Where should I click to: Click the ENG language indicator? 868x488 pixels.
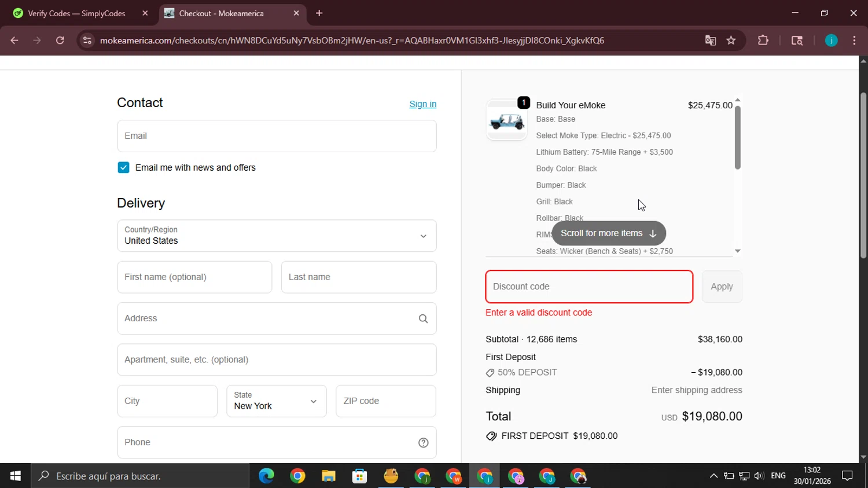[x=778, y=476]
